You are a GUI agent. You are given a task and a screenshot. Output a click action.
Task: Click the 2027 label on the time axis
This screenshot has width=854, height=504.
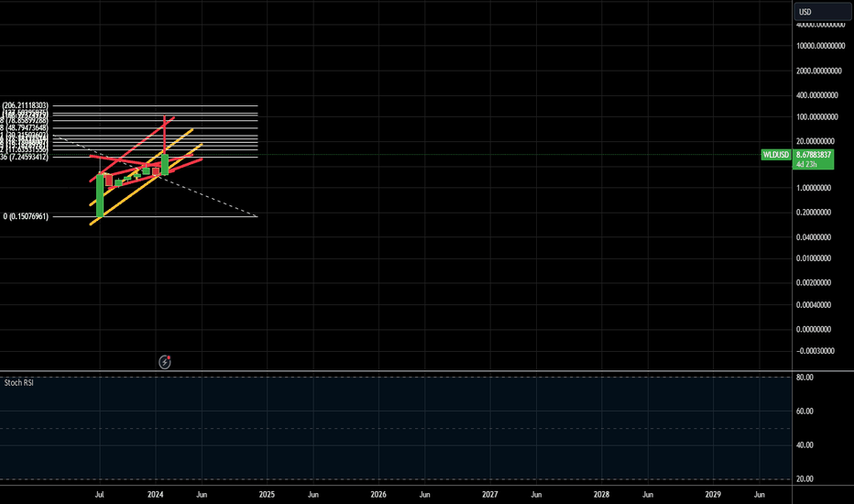point(490,495)
